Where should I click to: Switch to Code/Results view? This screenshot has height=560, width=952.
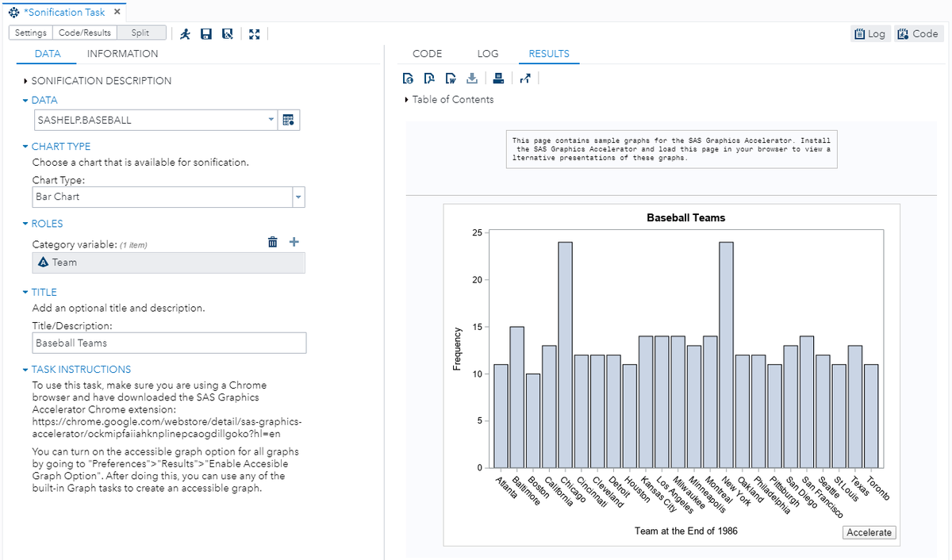(x=85, y=33)
